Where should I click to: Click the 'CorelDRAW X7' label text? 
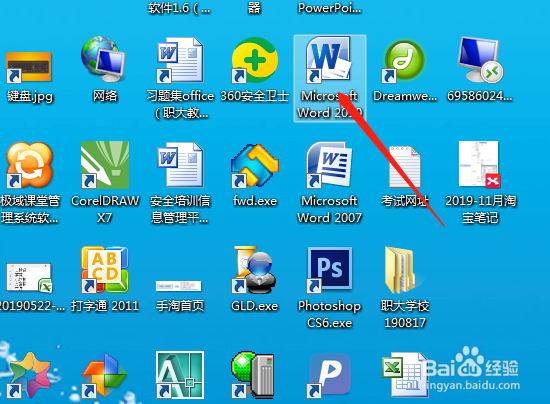(105, 209)
